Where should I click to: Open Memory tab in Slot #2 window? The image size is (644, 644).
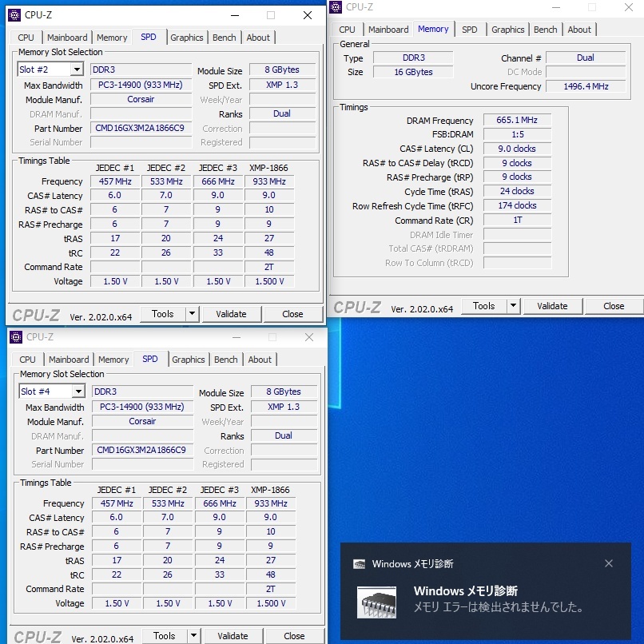(x=112, y=38)
